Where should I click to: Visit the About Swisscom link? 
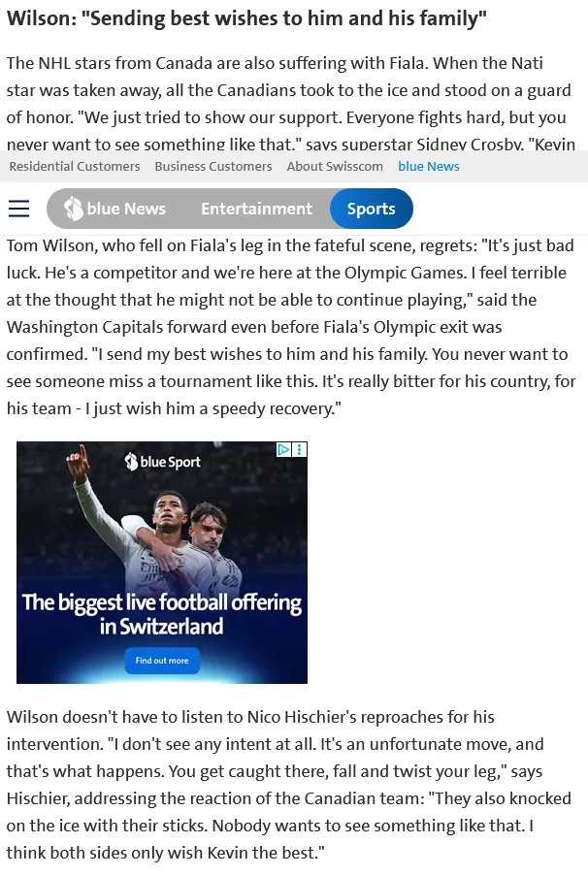click(335, 167)
